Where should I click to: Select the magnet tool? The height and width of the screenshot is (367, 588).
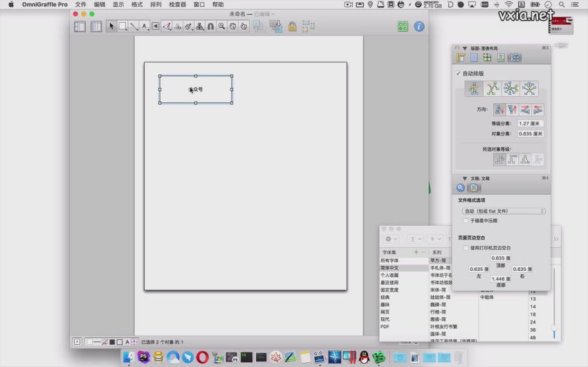211,26
